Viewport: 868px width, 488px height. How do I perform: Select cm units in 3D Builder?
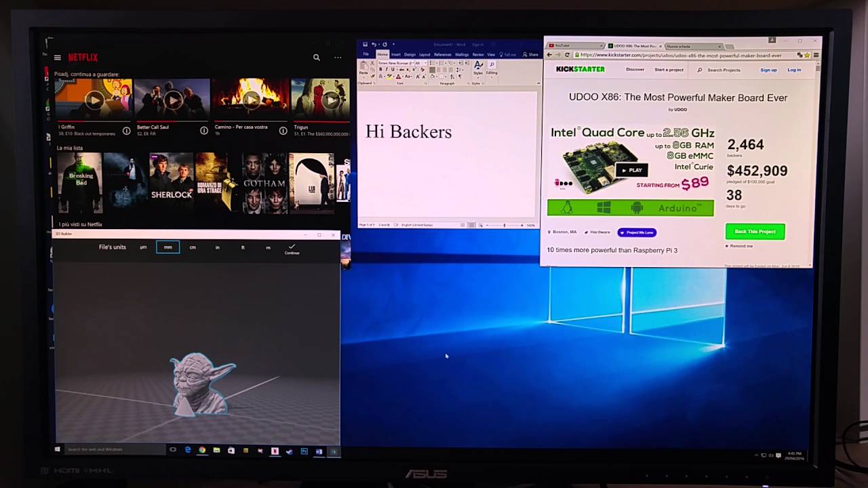pos(193,247)
